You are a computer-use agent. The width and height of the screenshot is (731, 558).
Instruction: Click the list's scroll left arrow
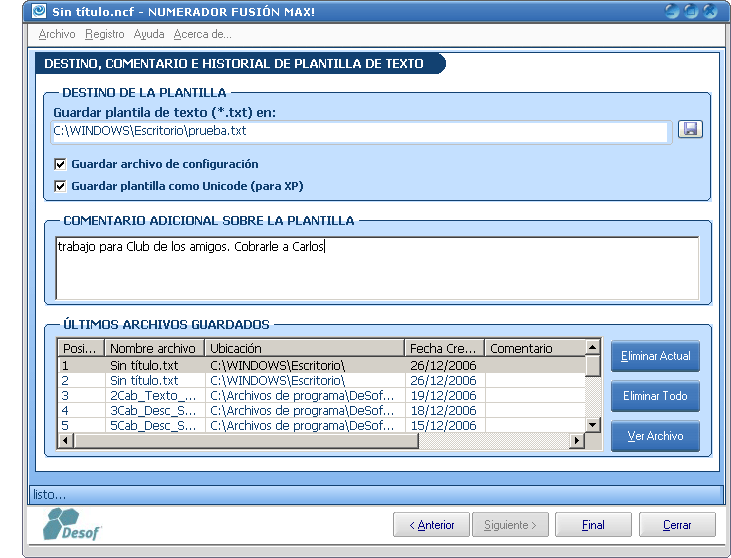65,440
